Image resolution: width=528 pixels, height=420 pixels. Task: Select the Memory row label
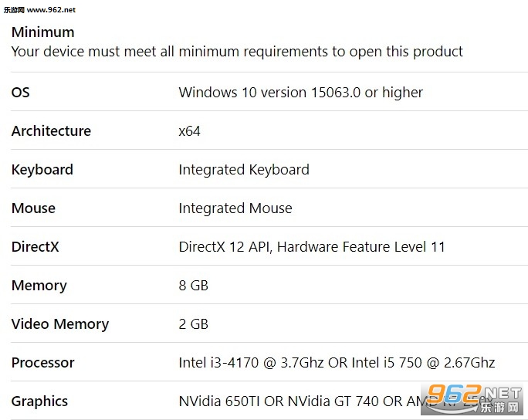(39, 285)
